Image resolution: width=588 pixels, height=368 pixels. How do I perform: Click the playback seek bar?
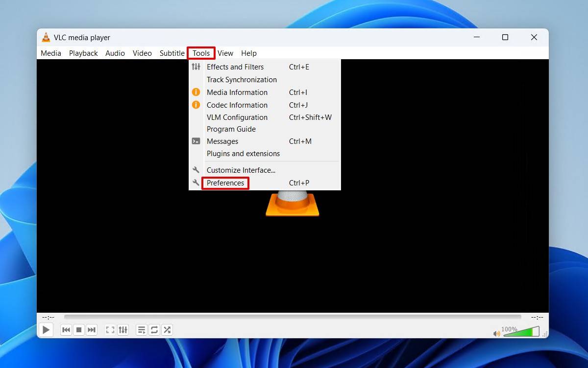293,317
